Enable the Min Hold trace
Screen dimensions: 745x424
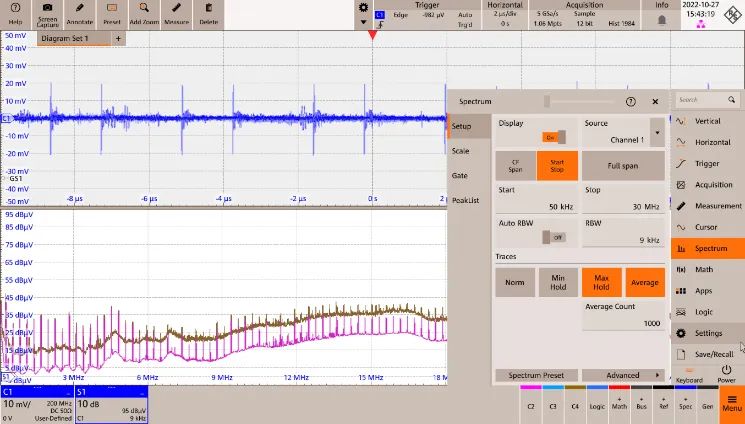click(558, 282)
